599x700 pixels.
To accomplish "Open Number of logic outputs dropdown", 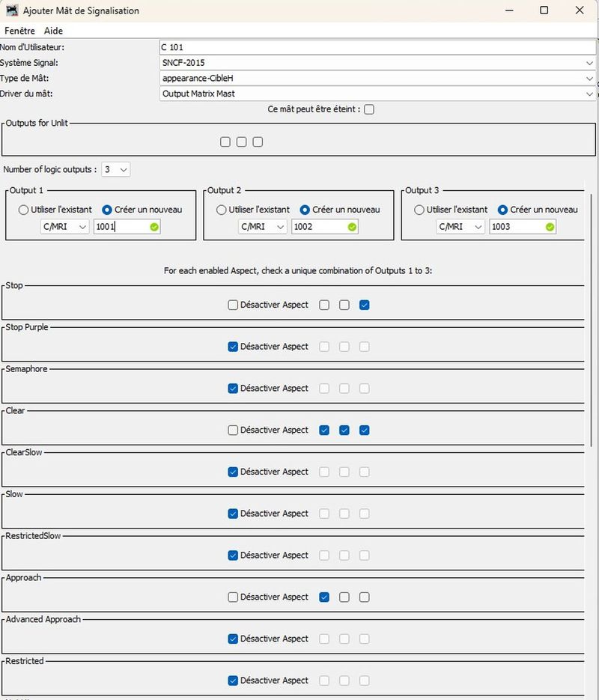I will (115, 170).
